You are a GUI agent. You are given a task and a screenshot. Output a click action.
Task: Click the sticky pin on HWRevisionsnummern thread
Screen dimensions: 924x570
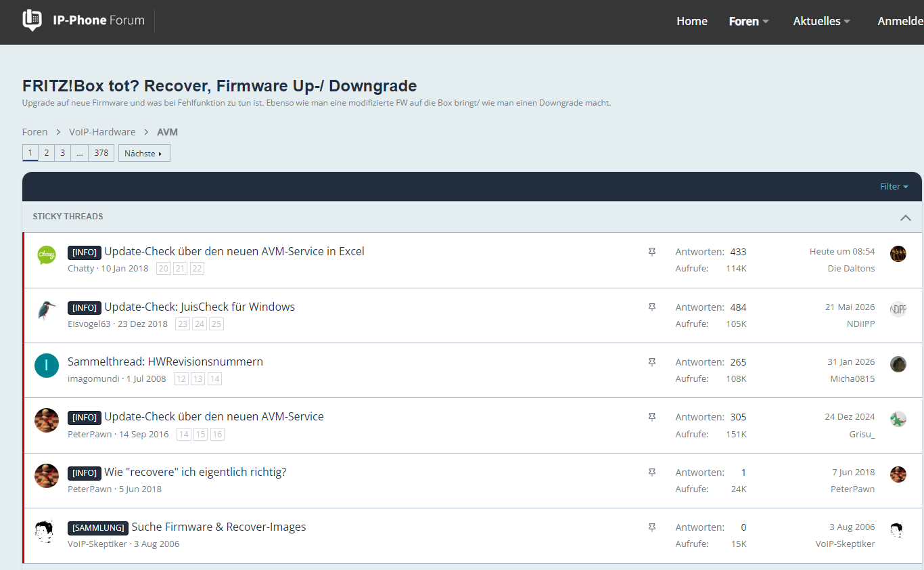(652, 362)
